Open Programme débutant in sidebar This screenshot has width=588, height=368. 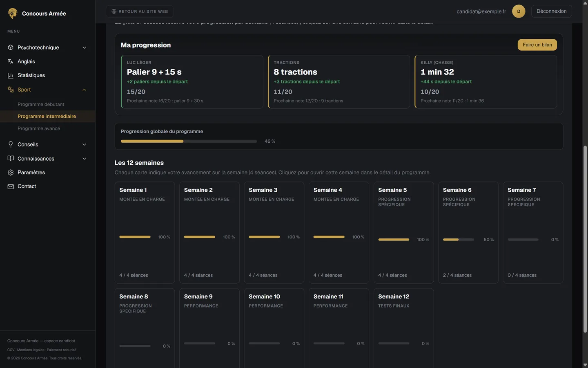(41, 104)
